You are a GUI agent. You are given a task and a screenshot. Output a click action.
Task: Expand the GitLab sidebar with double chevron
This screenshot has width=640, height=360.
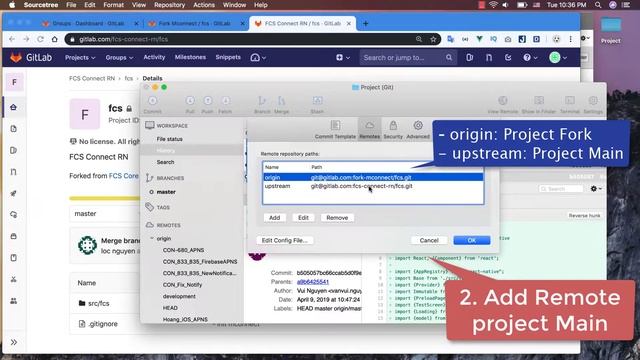[14, 342]
